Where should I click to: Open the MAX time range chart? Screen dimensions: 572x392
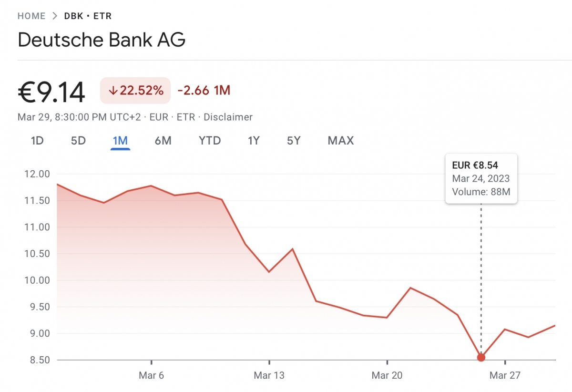tap(341, 141)
